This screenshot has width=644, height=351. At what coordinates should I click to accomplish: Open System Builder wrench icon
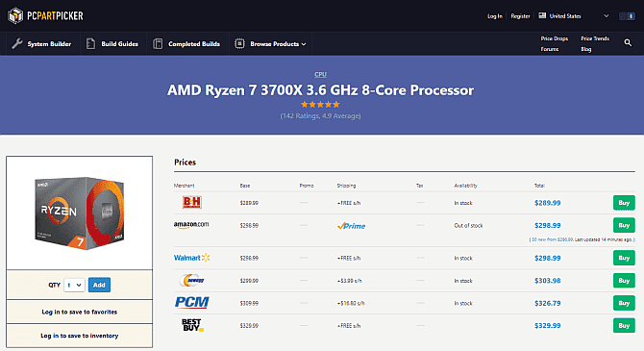click(17, 43)
